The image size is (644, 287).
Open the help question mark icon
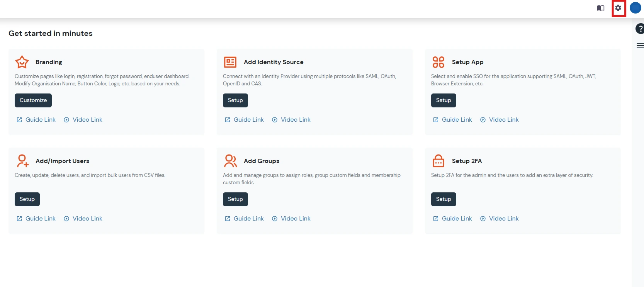pyautogui.click(x=640, y=29)
